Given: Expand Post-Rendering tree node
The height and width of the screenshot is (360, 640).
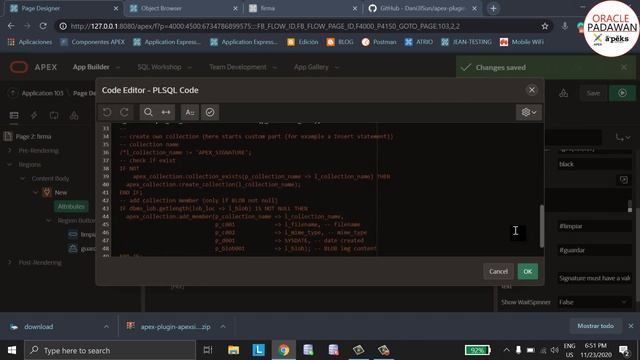Looking at the screenshot, I should [x=10, y=262].
